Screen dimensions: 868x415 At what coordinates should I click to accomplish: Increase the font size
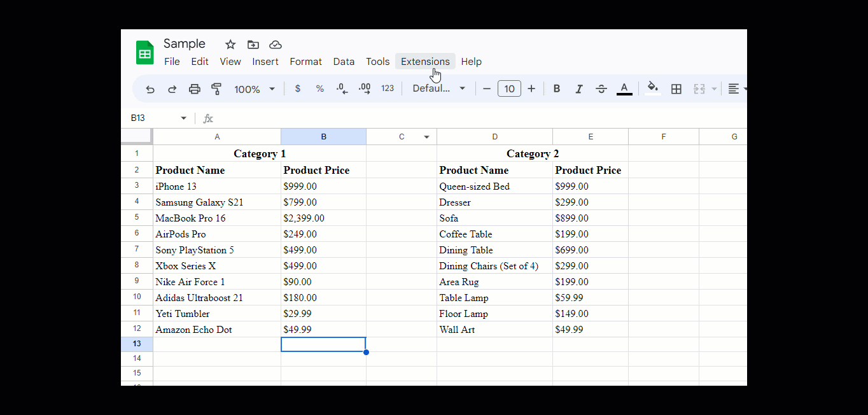[531, 88]
